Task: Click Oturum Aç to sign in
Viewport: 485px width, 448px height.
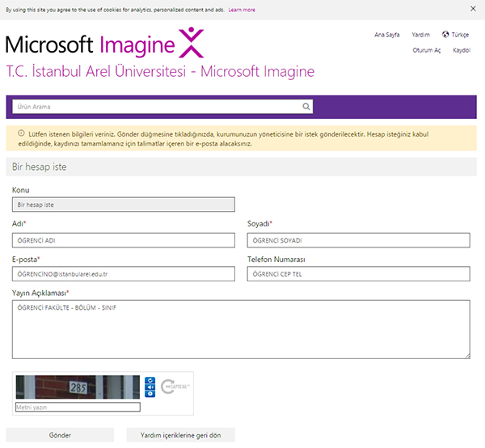Action: [x=426, y=50]
